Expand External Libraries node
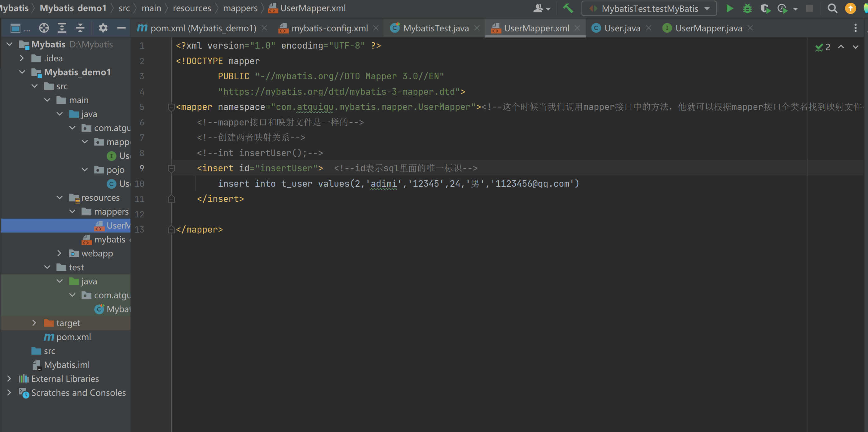 tap(9, 379)
